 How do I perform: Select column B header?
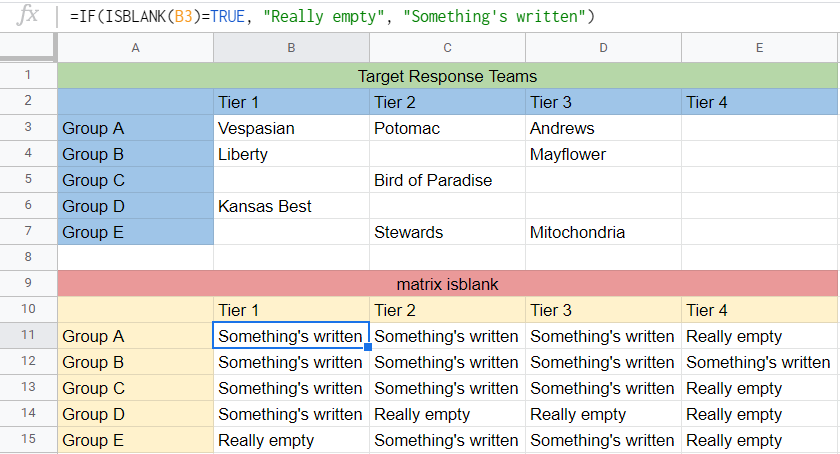pos(291,48)
